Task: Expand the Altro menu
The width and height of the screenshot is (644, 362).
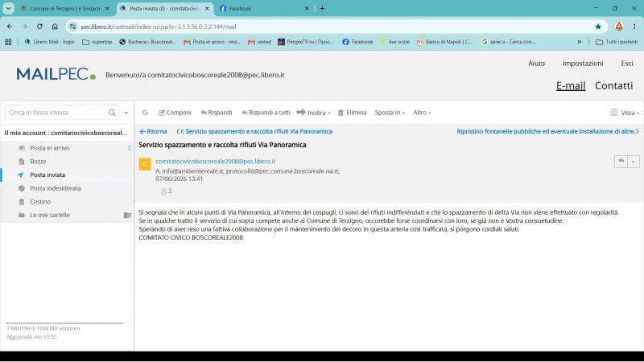Action: click(x=422, y=113)
